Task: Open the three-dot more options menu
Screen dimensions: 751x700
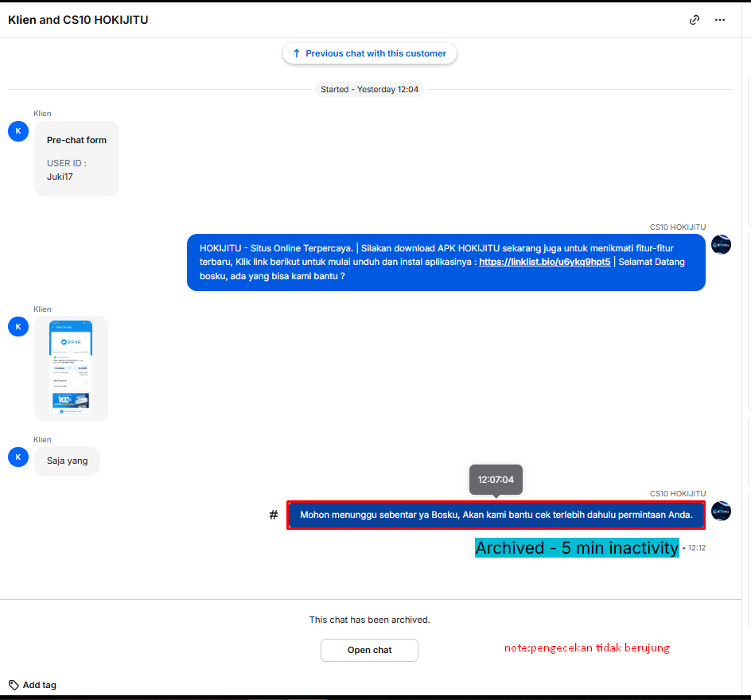Action: coord(719,20)
